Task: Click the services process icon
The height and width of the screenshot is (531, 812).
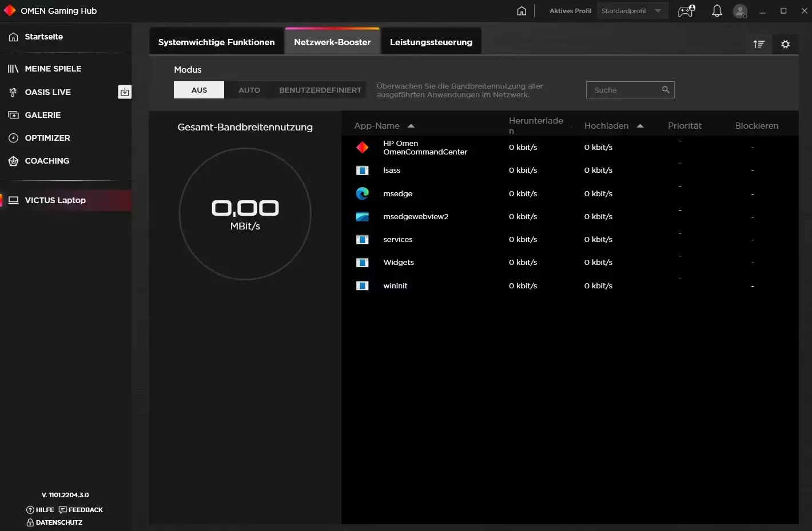Action: pyautogui.click(x=362, y=240)
